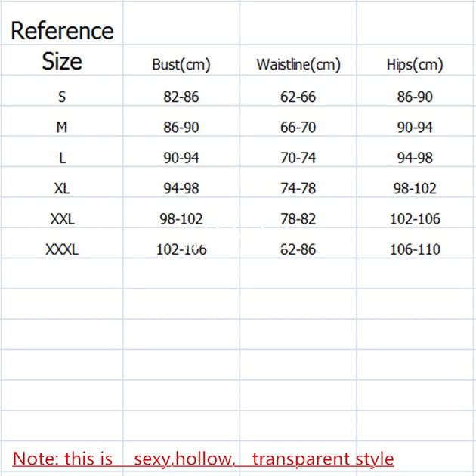The width and height of the screenshot is (476, 476).
Task: Click the hips value 106-110 cell
Action: [x=415, y=249]
